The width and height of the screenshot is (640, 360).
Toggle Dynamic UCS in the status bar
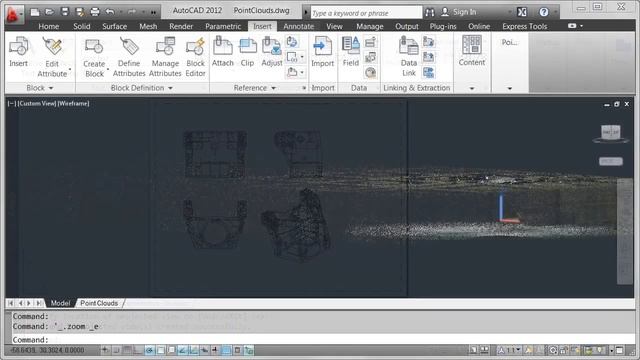point(193,350)
